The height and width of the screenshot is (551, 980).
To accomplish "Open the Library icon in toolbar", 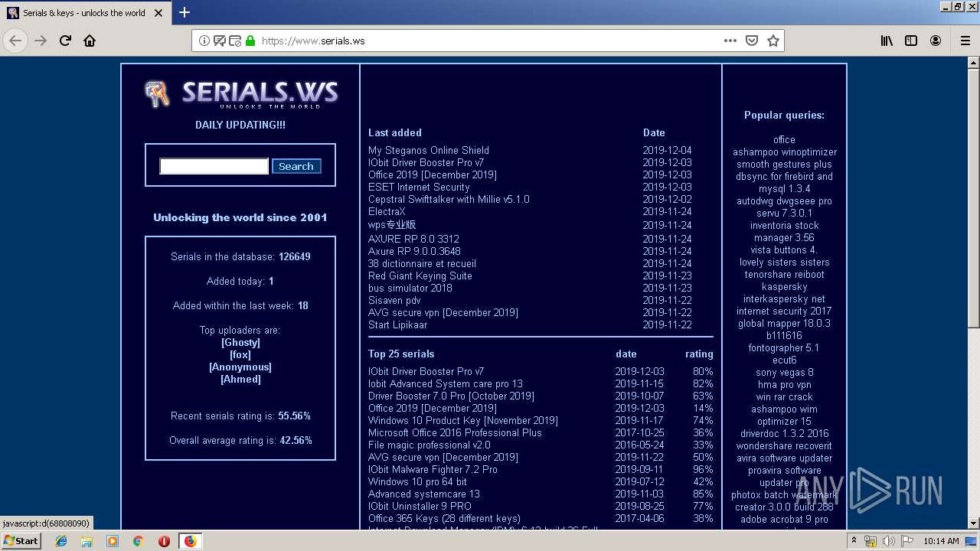I will pyautogui.click(x=887, y=41).
